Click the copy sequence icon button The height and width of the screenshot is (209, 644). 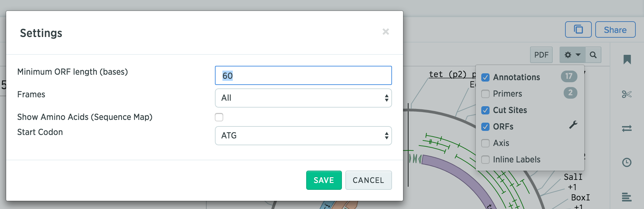tap(578, 29)
